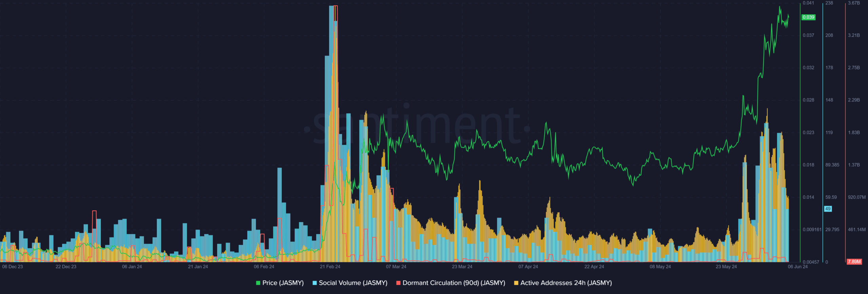The height and width of the screenshot is (294, 868).
Task: Click the 119 social volume axis value
Action: pos(829,133)
